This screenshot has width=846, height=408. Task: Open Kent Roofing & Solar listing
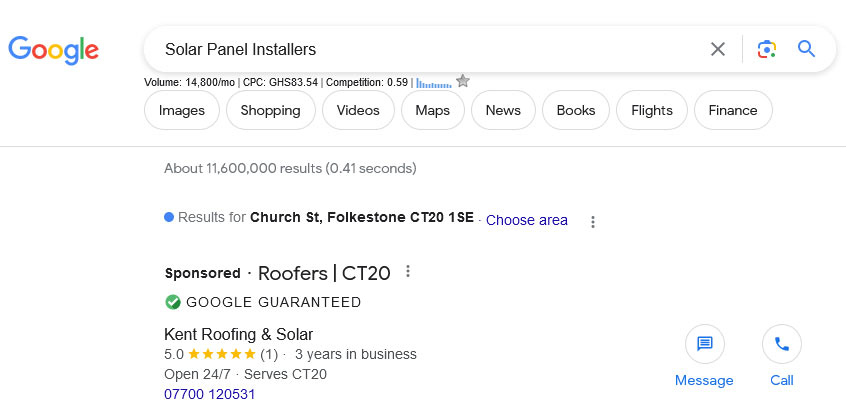tap(238, 334)
